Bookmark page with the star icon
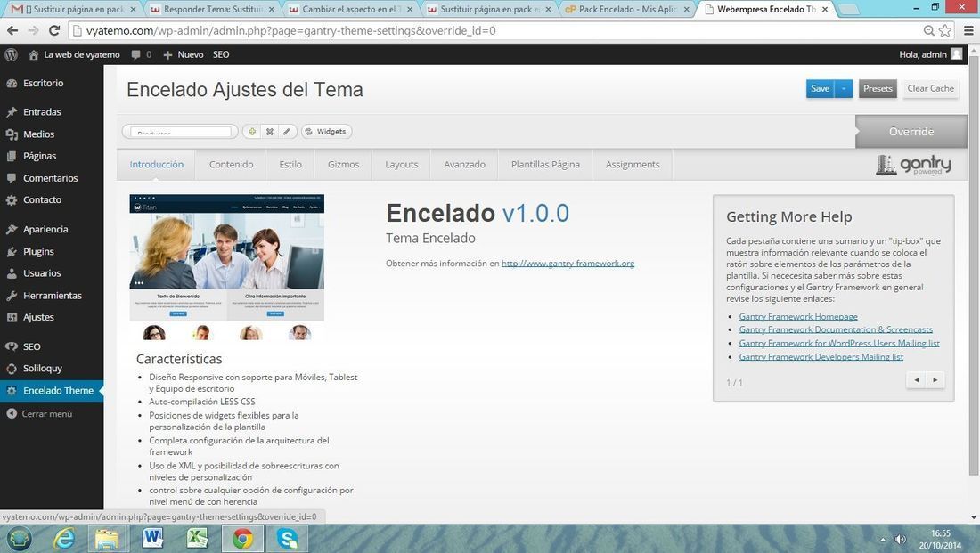This screenshot has width=980, height=553. pos(945,30)
